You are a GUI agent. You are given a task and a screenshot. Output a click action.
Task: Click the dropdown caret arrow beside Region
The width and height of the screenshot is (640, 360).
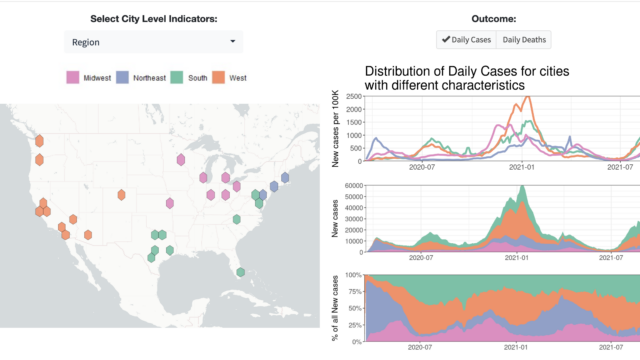click(233, 41)
